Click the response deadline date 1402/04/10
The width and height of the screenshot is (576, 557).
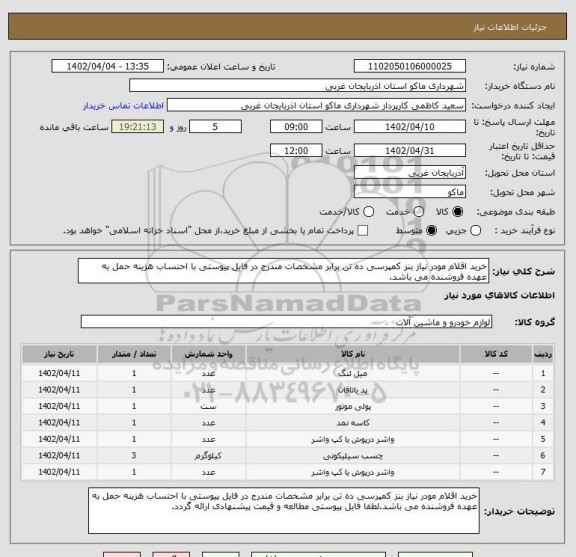point(410,127)
